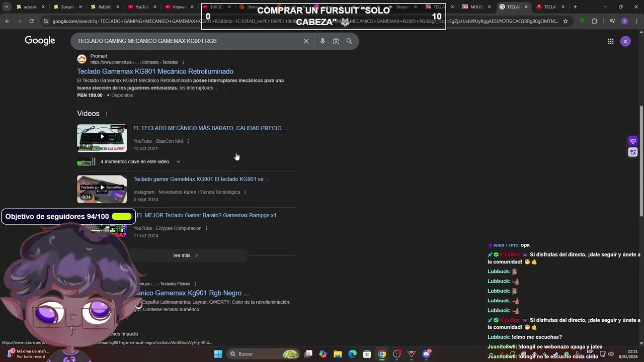The image size is (644, 362).
Task: Open the tab search dropdown
Action: pyautogui.click(x=7, y=7)
